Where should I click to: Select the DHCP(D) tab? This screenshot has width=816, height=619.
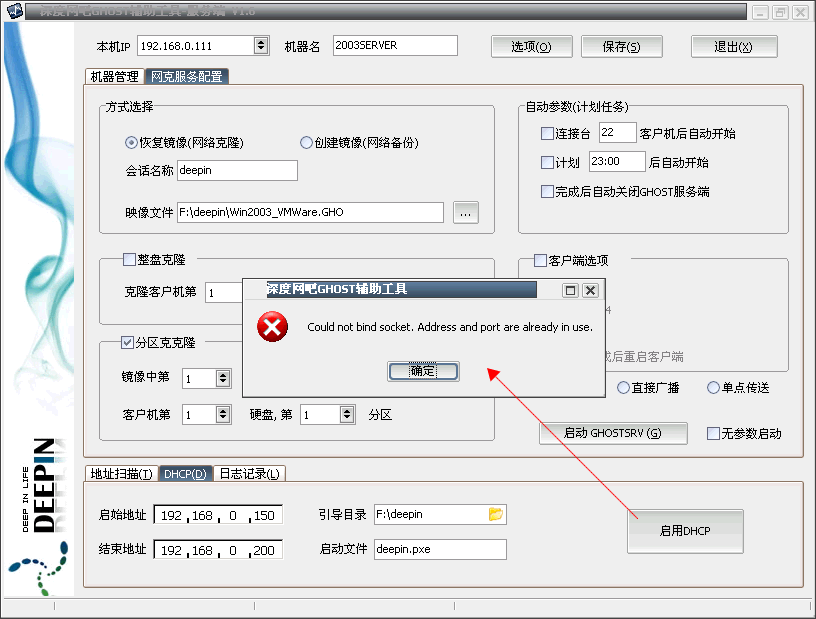pyautogui.click(x=185, y=473)
